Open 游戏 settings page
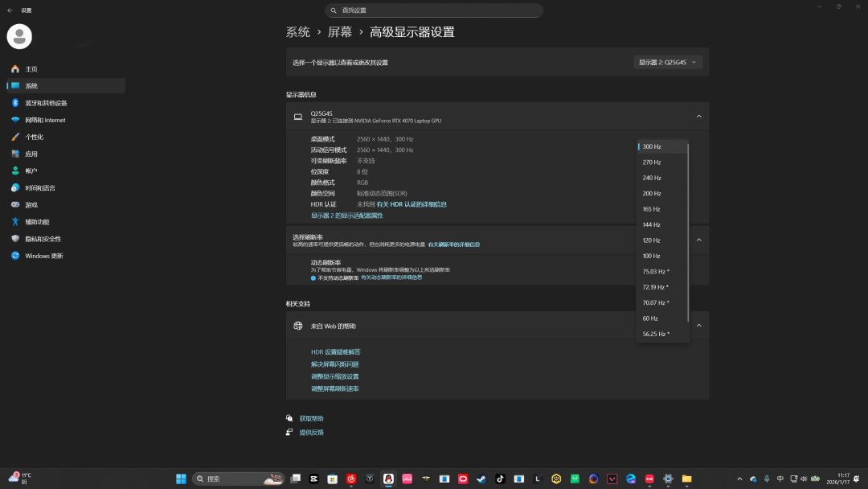The height and width of the screenshot is (489, 868). point(65,205)
